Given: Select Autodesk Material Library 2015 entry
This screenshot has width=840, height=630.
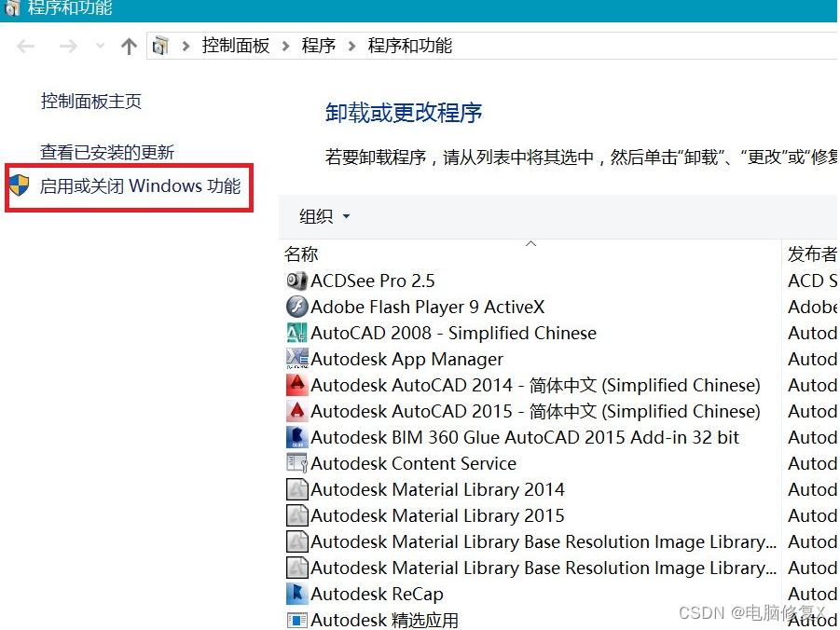Looking at the screenshot, I should coord(437,515).
